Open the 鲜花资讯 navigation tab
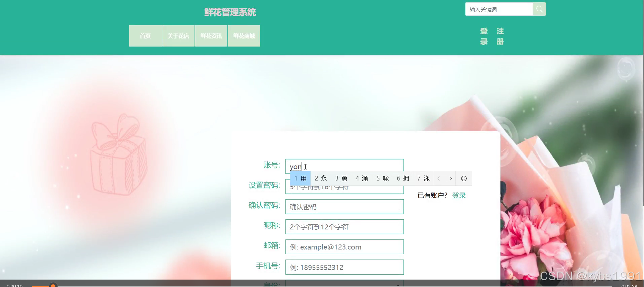The height and width of the screenshot is (287, 644). pyautogui.click(x=211, y=36)
